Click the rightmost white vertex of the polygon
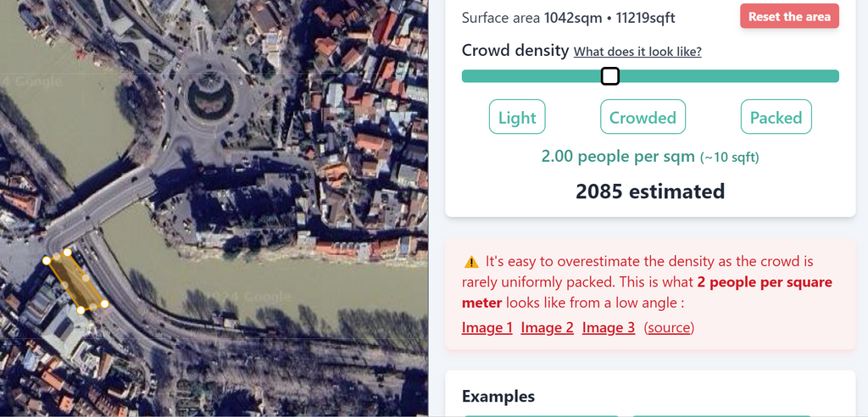This screenshot has height=417, width=868. (x=105, y=303)
